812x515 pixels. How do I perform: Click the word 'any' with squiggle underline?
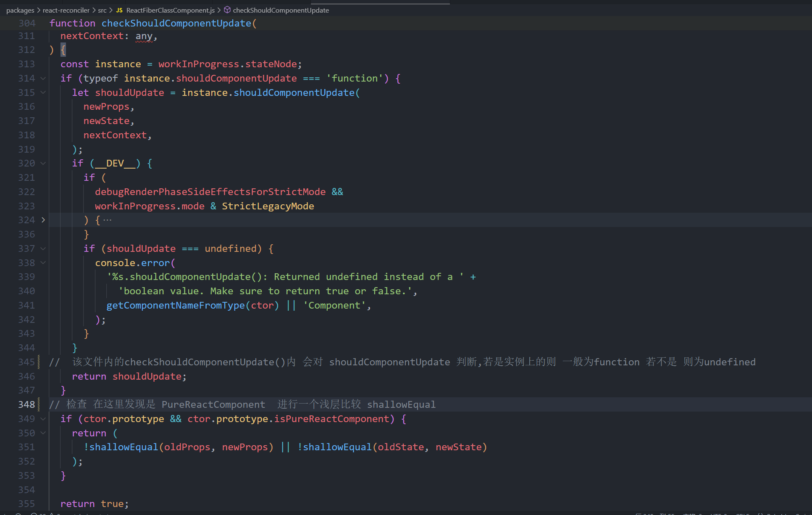coord(144,36)
